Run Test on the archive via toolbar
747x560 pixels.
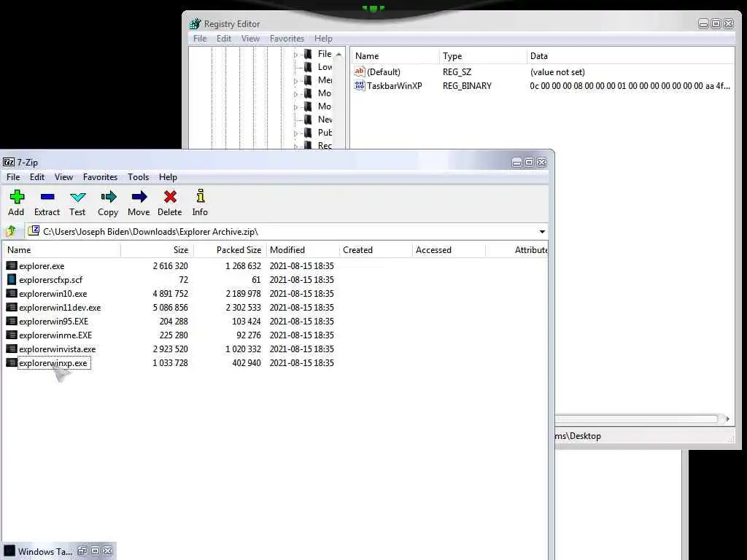coord(77,203)
